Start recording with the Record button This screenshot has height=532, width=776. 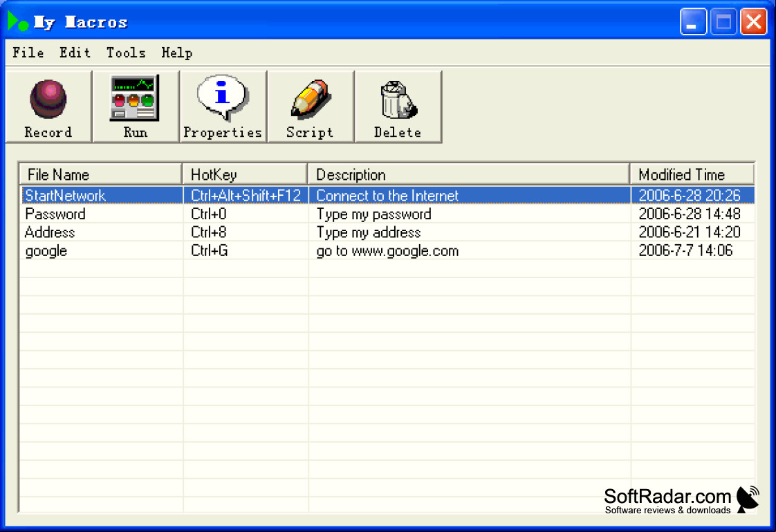point(48,107)
